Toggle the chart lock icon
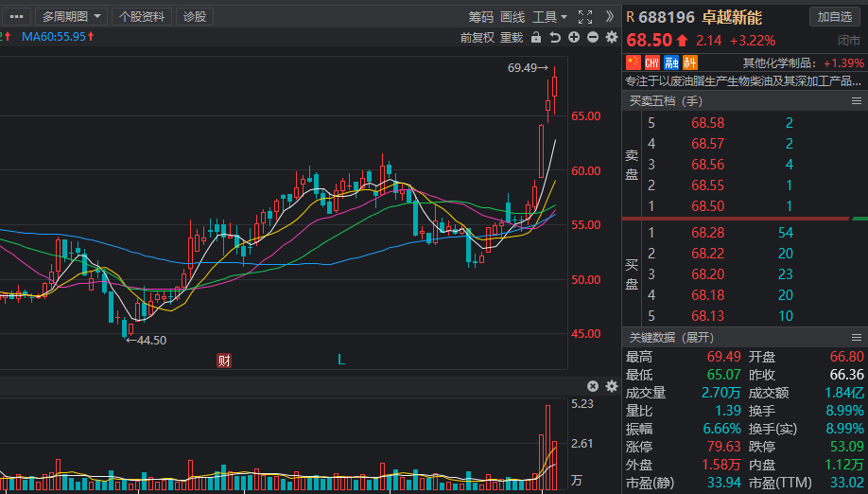Viewport: 868px width, 494px height. coord(536,38)
